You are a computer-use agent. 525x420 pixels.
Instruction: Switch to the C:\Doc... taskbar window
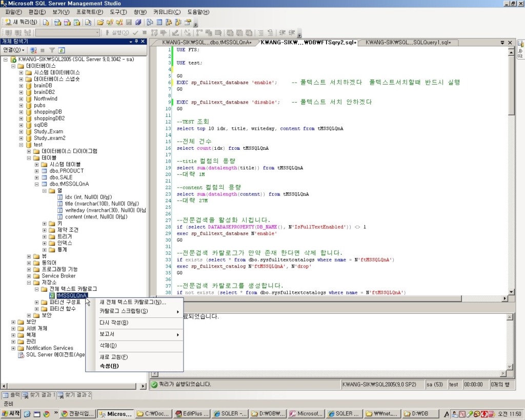tap(154, 414)
